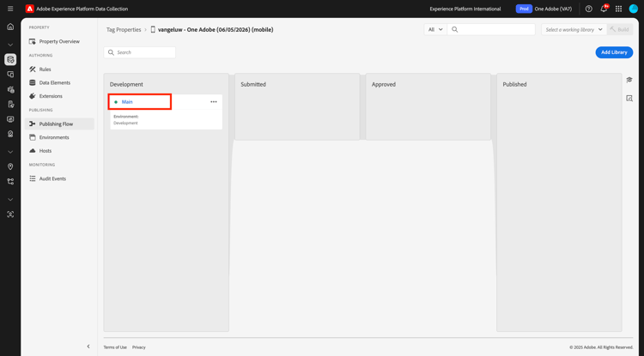644x356 pixels.
Task: Click the Environments window icon
Action: coord(33,137)
